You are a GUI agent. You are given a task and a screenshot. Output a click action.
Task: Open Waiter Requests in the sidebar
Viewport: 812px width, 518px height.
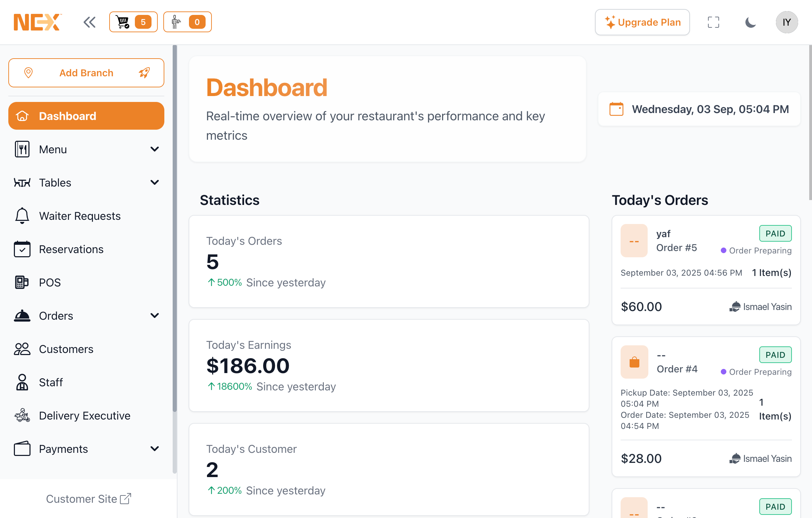pos(80,216)
